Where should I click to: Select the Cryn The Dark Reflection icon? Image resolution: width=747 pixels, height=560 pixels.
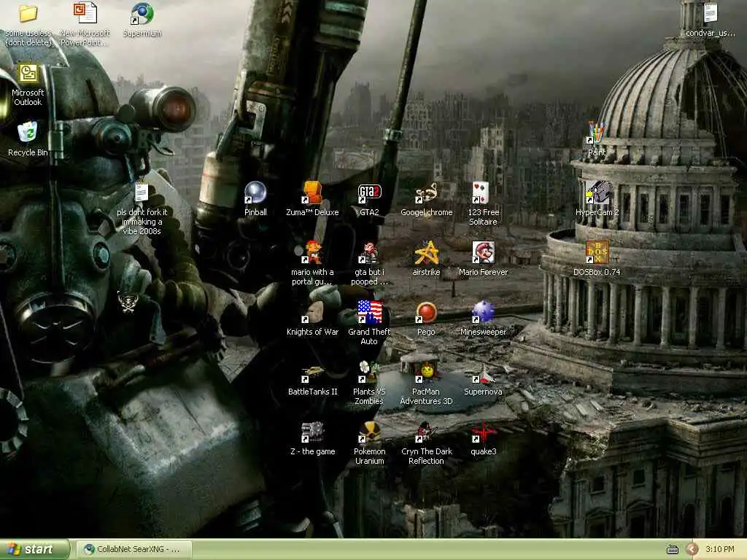pos(426,432)
